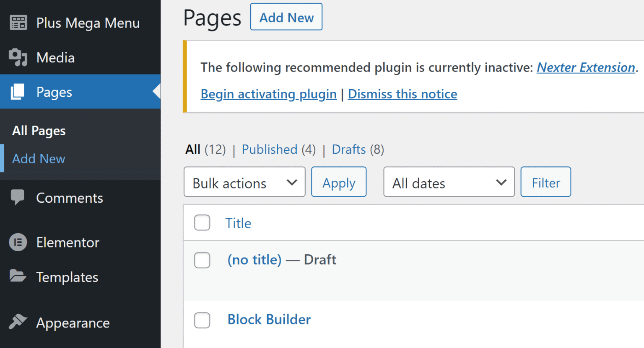Filter the list to Drafts

point(349,150)
